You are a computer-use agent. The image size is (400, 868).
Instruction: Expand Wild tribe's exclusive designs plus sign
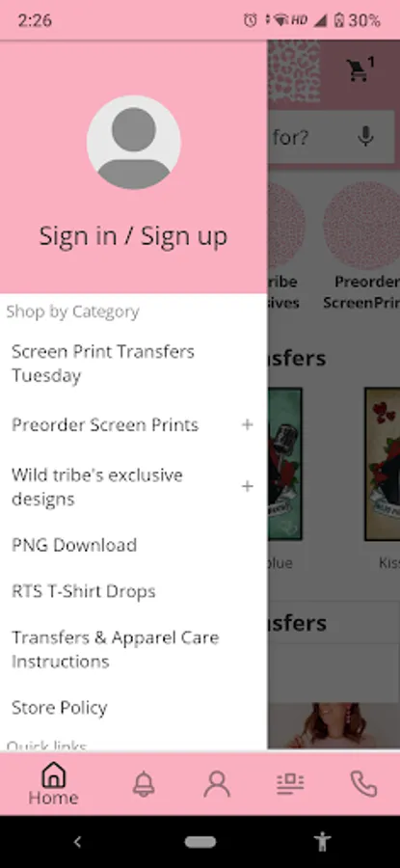pos(248,487)
